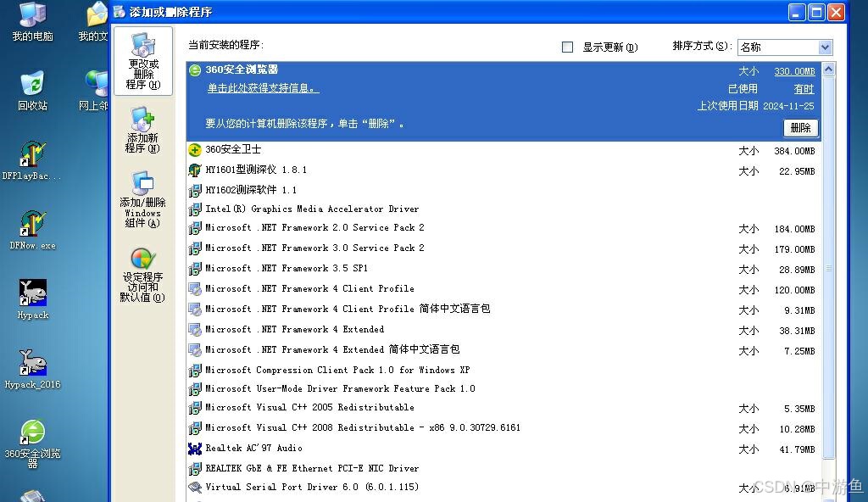Click Microsoft Compression Client Pack icon
868x502 pixels.
pos(195,371)
